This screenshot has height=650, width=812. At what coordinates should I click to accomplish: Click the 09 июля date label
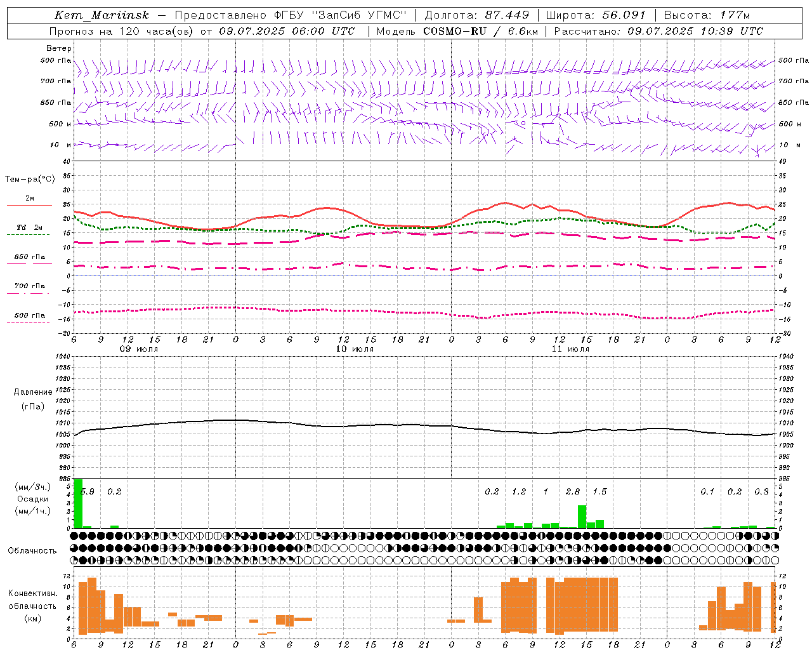(x=139, y=349)
